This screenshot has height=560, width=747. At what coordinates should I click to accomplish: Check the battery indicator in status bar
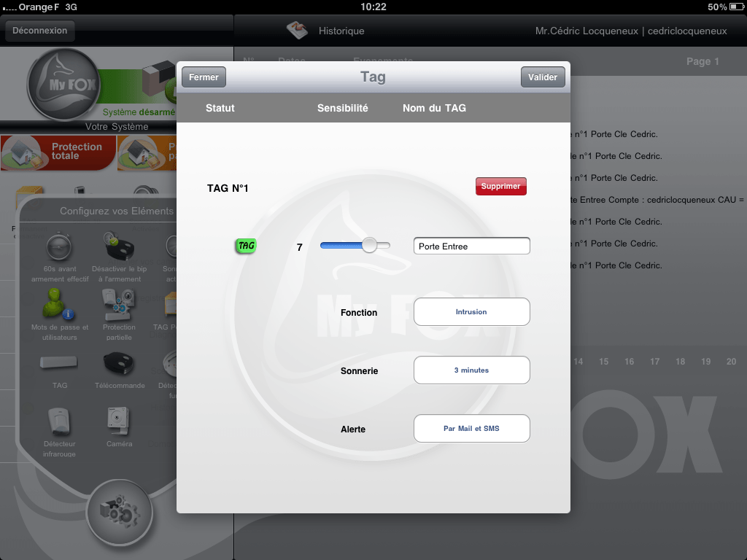pyautogui.click(x=737, y=7)
